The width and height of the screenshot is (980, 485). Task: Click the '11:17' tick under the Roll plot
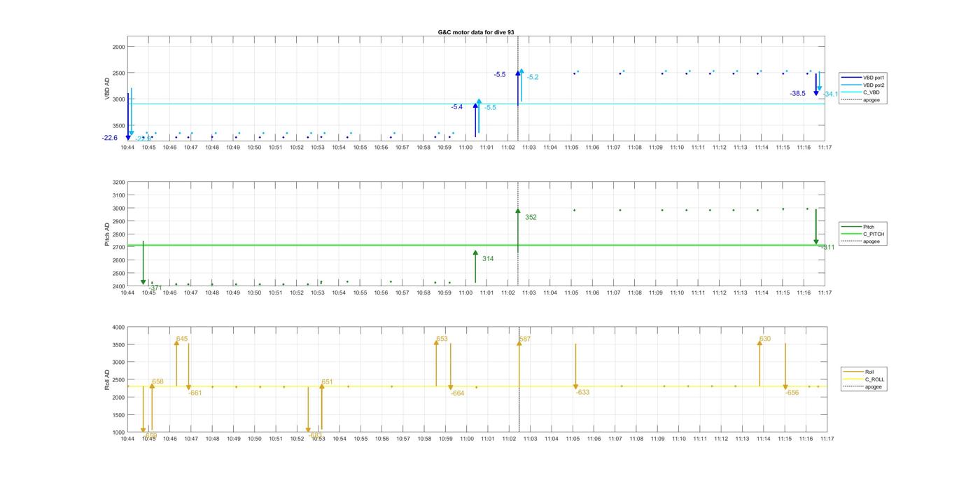click(827, 439)
